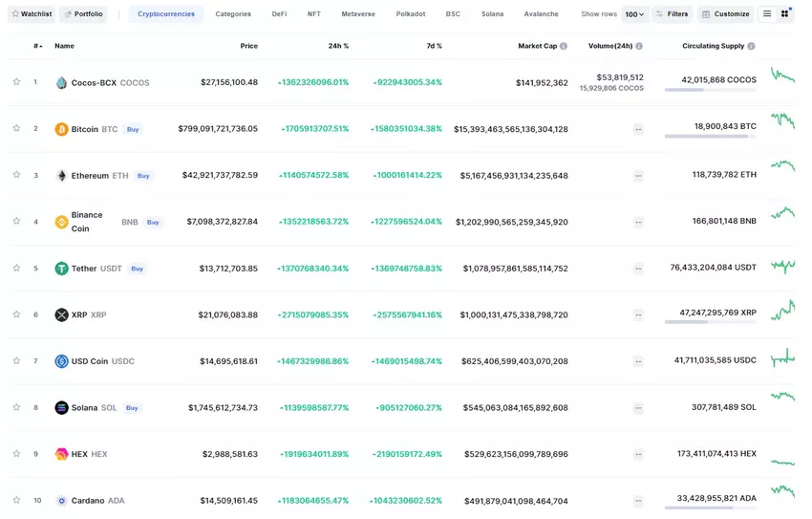Open the Portfolio page
This screenshot has height=519, width=812.
tap(83, 14)
